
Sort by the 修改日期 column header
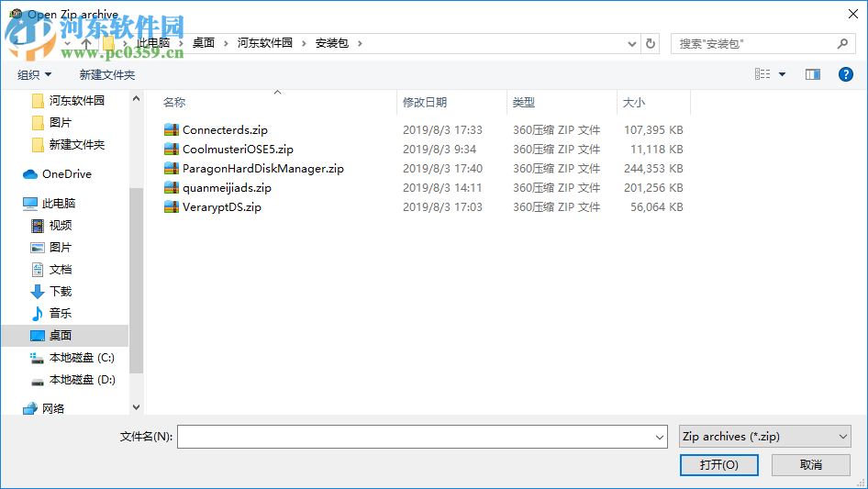(425, 103)
